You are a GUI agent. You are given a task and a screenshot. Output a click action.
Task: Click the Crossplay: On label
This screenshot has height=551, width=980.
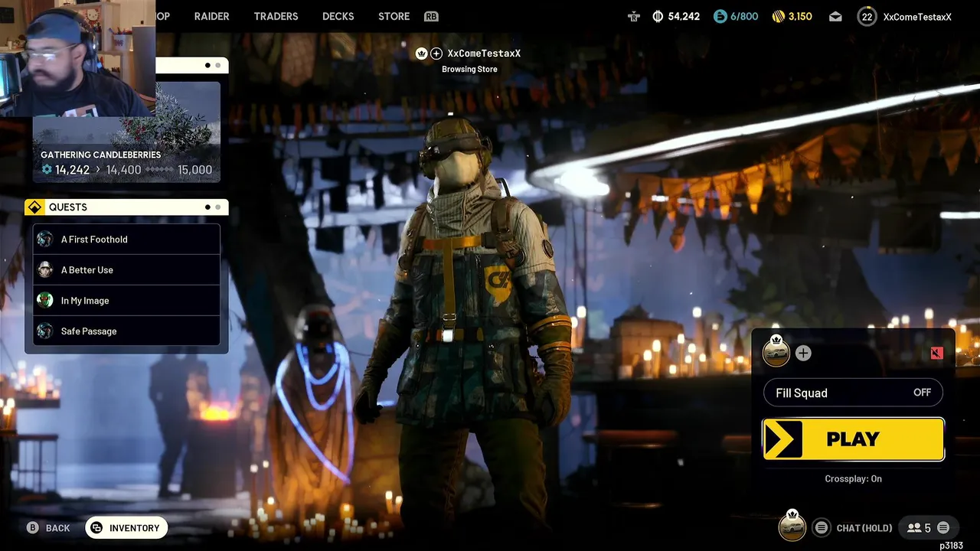coord(853,478)
